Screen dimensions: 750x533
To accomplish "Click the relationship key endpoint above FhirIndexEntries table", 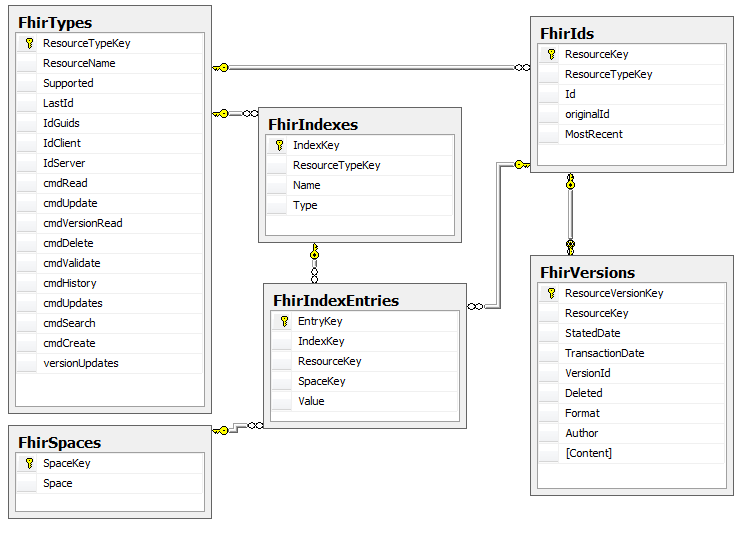I will coord(315,250).
